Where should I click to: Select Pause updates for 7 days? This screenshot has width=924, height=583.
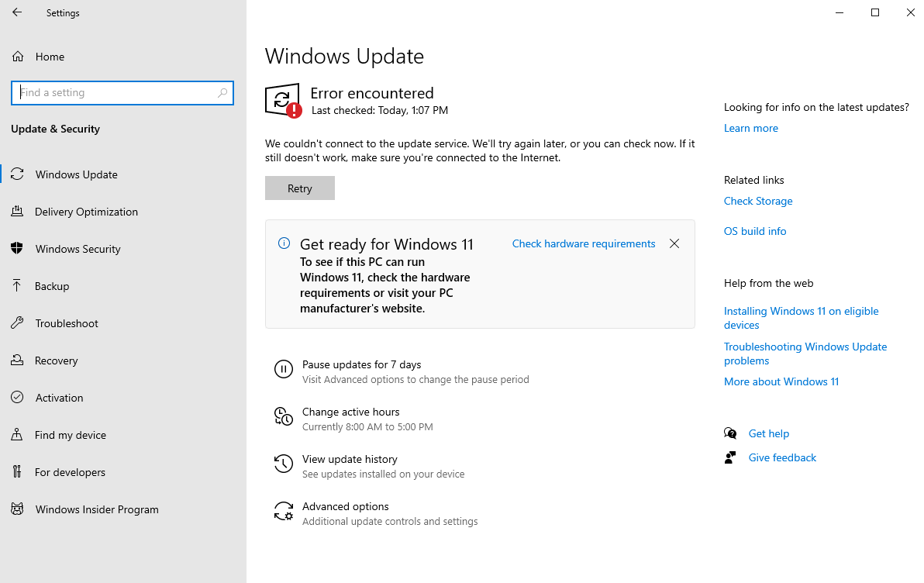(361, 364)
